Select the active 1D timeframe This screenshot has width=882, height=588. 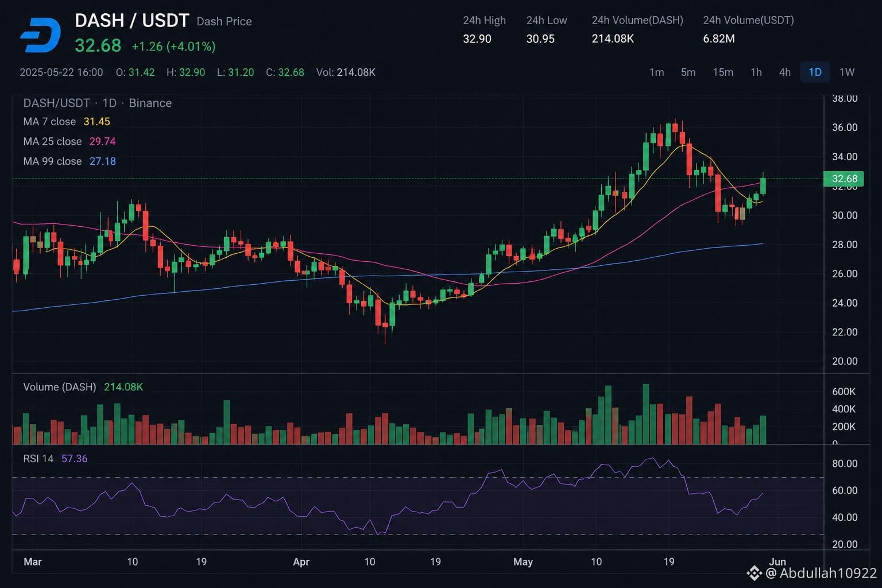pyautogui.click(x=815, y=72)
